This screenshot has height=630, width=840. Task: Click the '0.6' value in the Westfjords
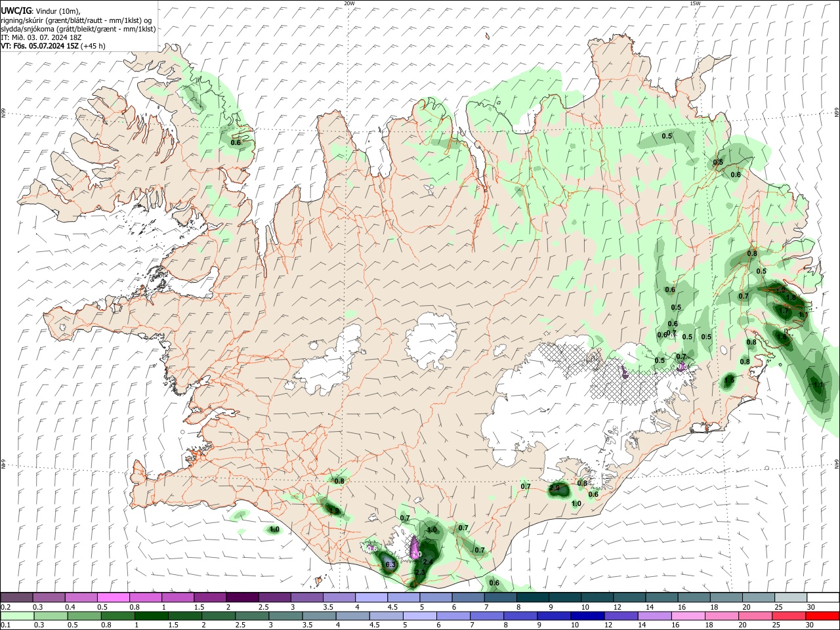(236, 142)
